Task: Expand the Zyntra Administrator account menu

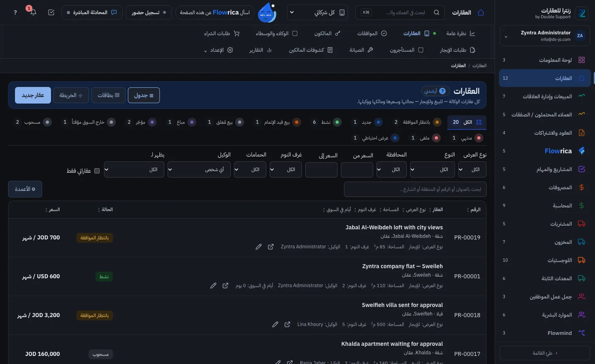Action: click(545, 36)
